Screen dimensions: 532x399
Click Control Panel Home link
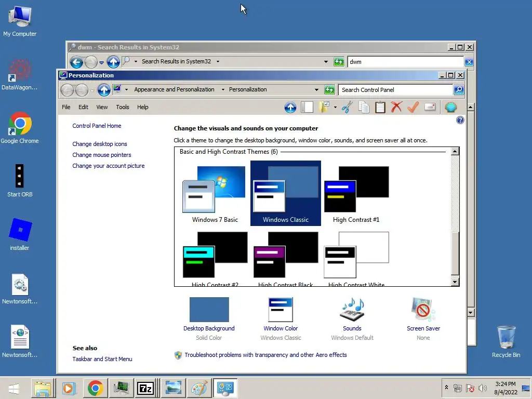pyautogui.click(x=97, y=126)
